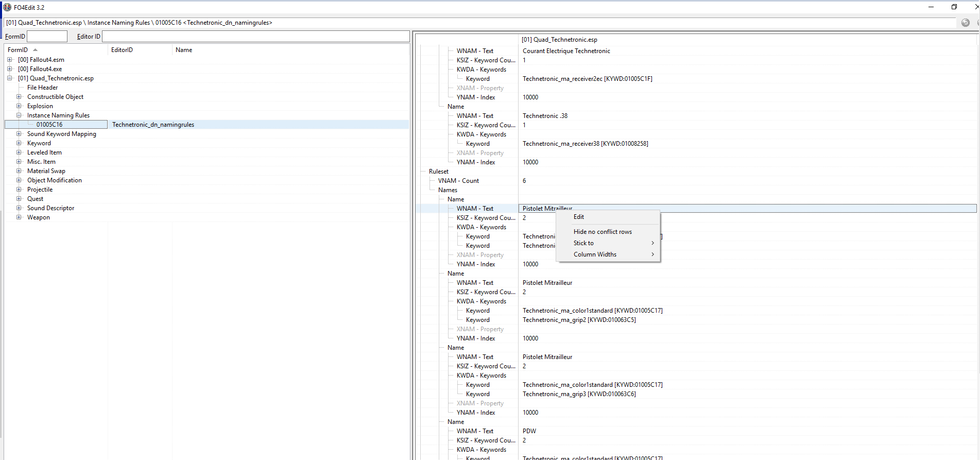
Task: Select the Weapon tree item label
Action: point(39,217)
